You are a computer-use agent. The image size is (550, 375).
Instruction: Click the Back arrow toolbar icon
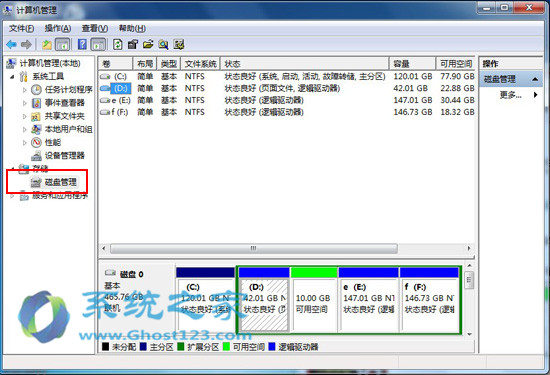pos(12,45)
